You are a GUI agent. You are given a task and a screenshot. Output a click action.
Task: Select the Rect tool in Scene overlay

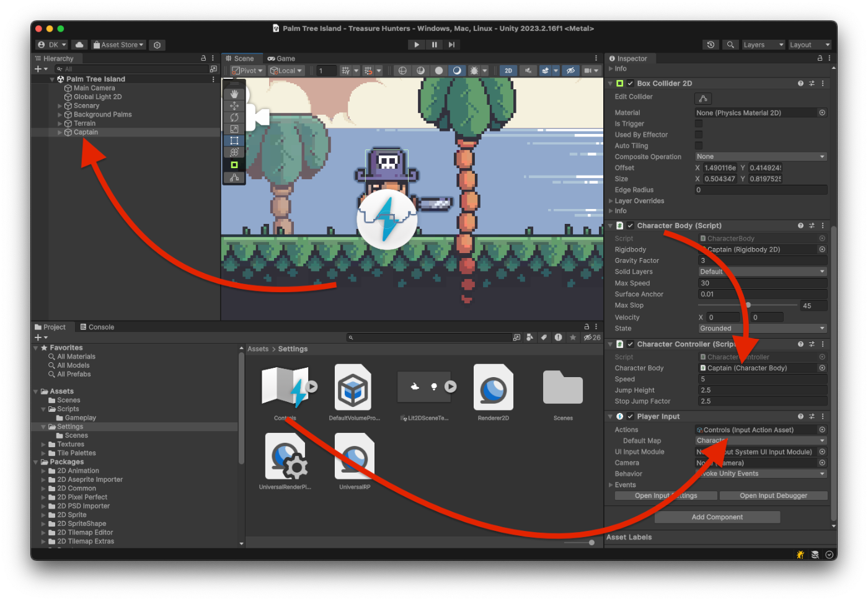point(234,141)
